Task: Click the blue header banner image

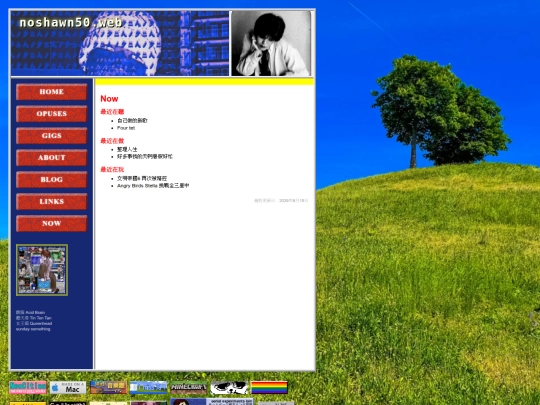Action: pyautogui.click(x=120, y=43)
